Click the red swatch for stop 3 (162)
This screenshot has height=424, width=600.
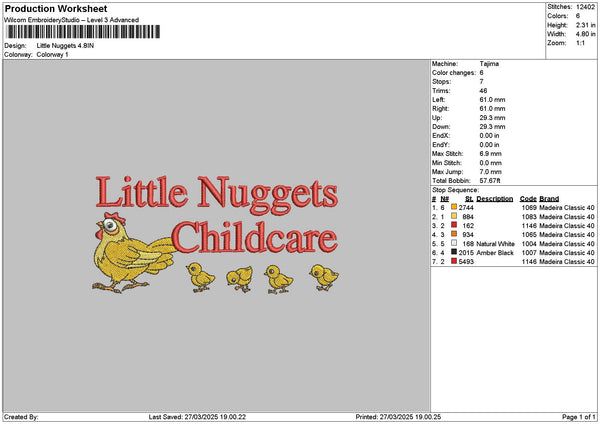[454, 225]
